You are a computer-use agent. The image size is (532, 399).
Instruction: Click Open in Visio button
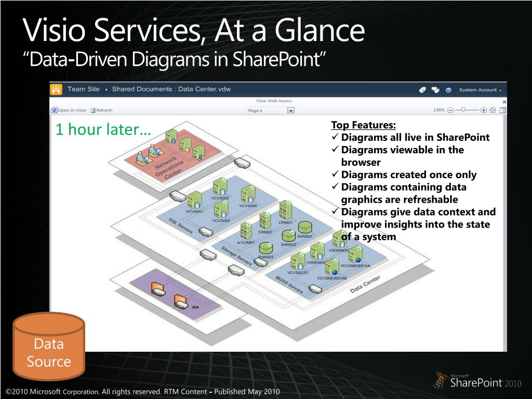tap(69, 110)
